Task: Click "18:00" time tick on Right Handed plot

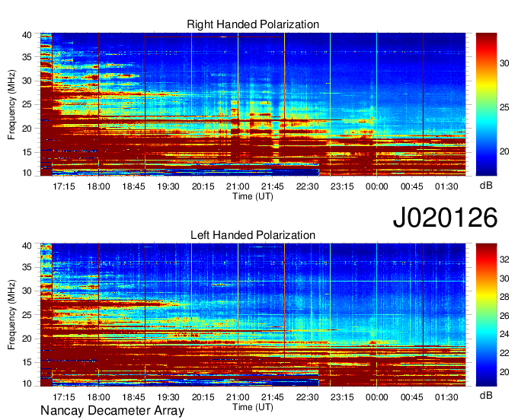Action: (x=98, y=186)
